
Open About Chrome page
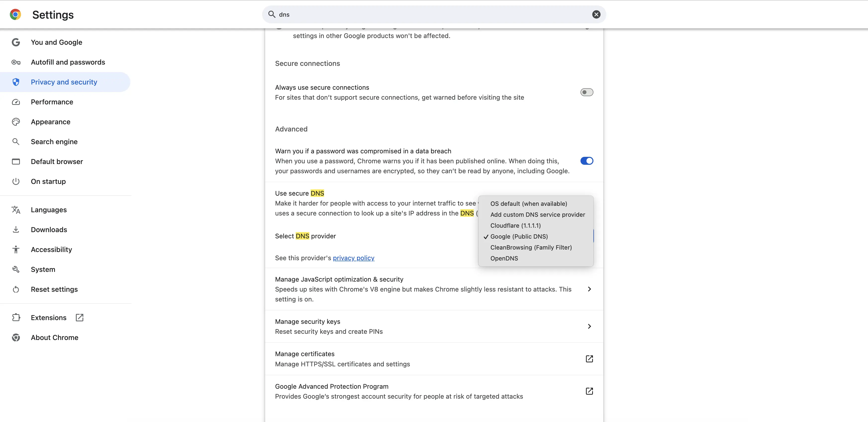click(65, 338)
